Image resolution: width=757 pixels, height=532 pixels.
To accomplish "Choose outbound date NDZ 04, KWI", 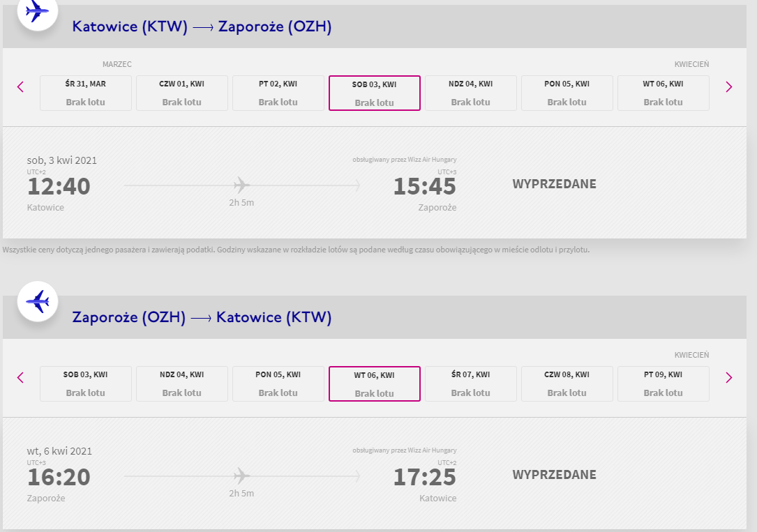I will [471, 93].
